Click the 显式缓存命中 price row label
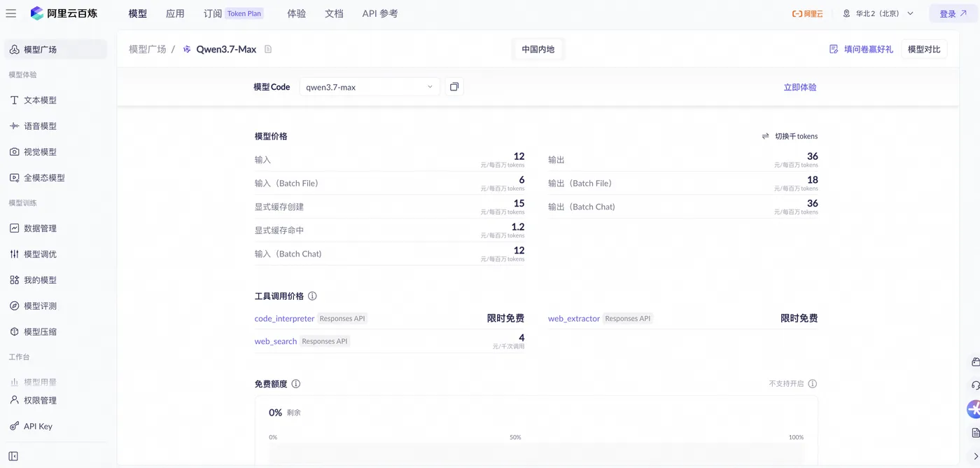 279,230
